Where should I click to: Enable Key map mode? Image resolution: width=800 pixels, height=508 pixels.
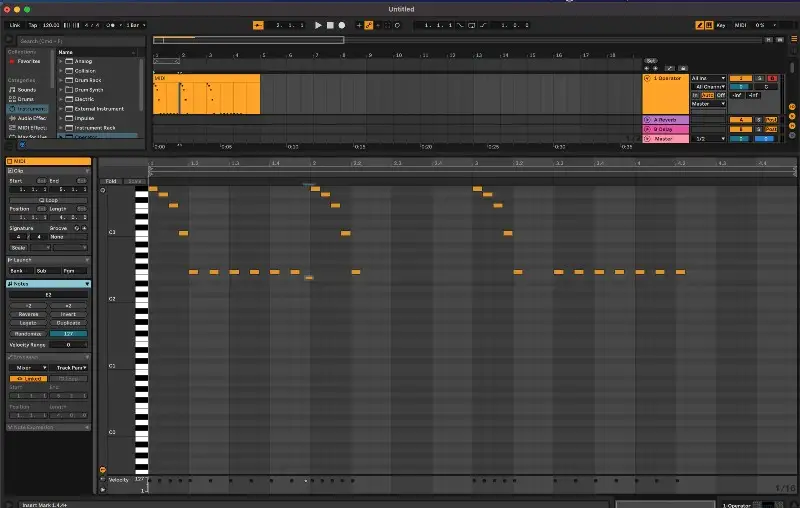pos(721,25)
